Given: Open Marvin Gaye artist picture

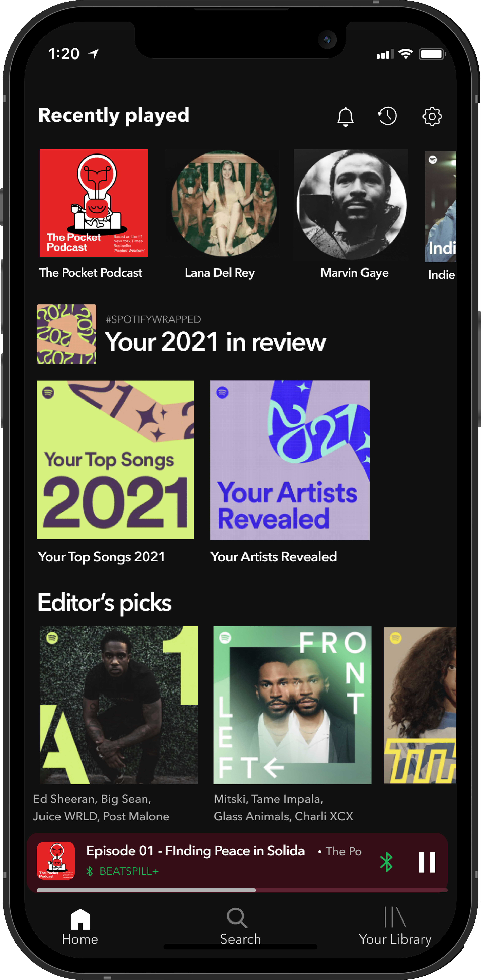Looking at the screenshot, I should pos(351,204).
